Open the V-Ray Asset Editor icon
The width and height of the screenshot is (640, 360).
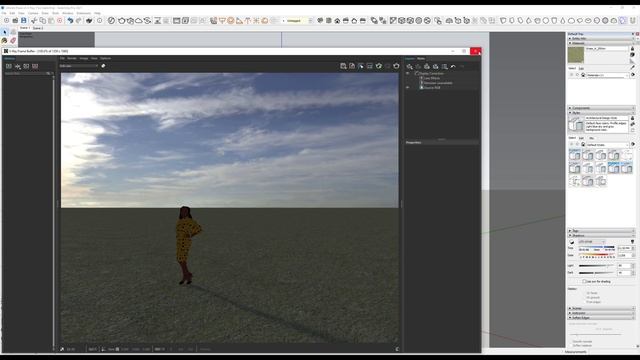pyautogui.click(x=111, y=20)
